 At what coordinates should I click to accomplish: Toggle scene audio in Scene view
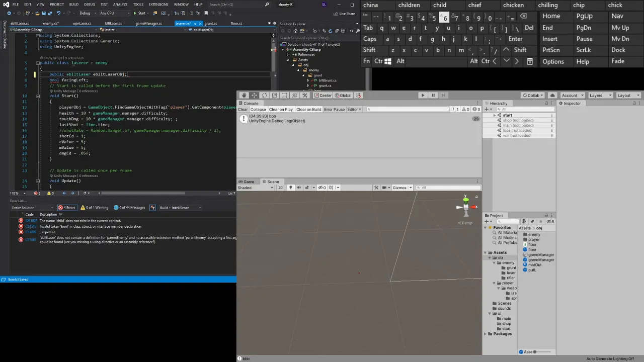(299, 188)
